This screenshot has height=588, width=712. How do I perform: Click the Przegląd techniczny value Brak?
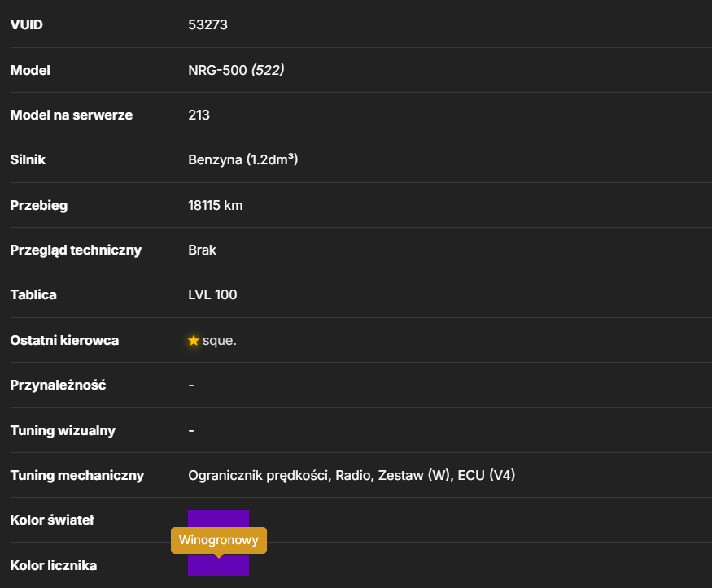[202, 250]
